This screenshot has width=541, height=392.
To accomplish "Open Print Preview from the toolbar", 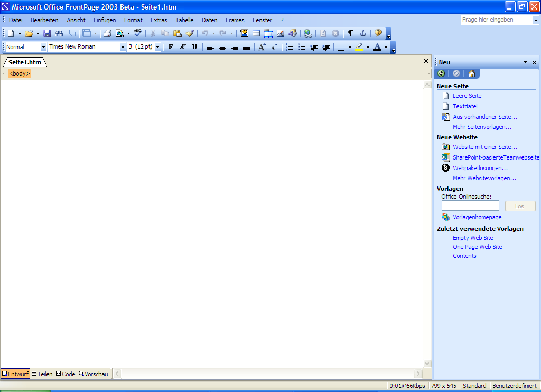I will click(x=119, y=33).
